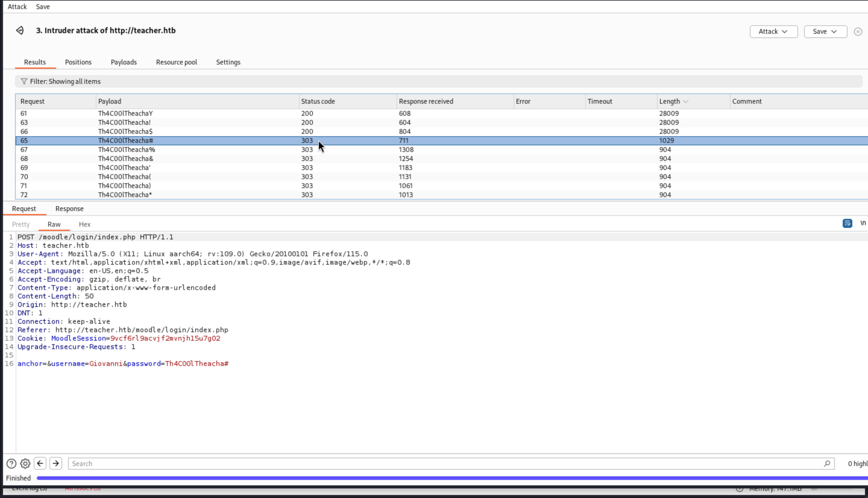
Task: Go to next search match arrow
Action: [56, 463]
